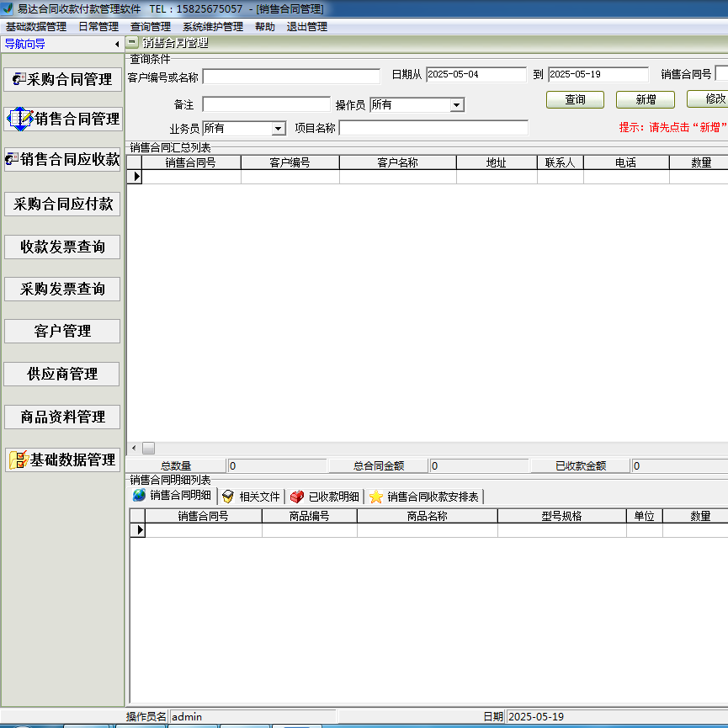
Task: Open 采购发票查询 from sidebar
Action: (x=62, y=289)
